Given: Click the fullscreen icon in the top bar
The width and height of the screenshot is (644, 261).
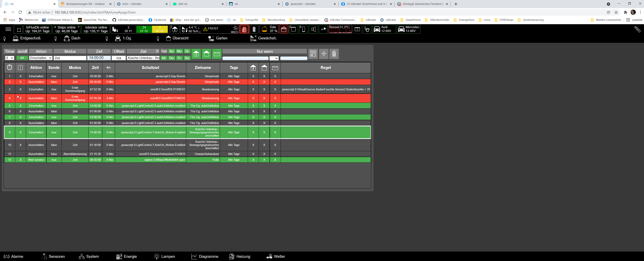Looking at the screenshot, I should (x=19, y=29).
